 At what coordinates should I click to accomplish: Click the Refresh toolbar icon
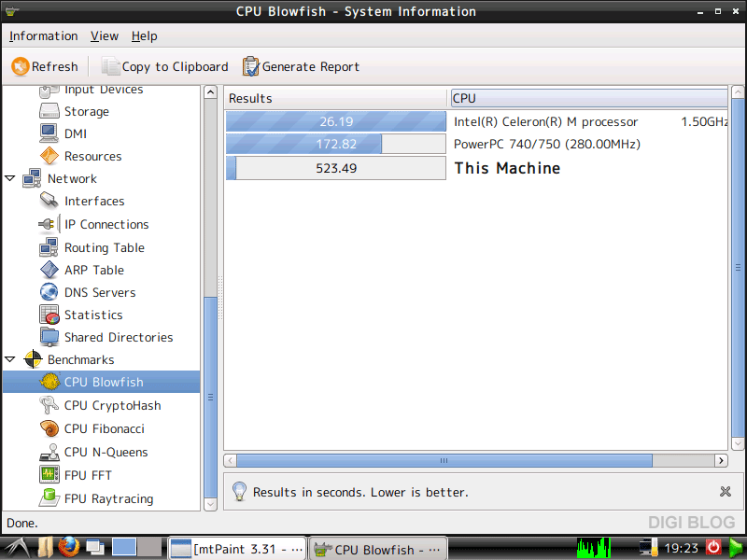click(x=21, y=66)
